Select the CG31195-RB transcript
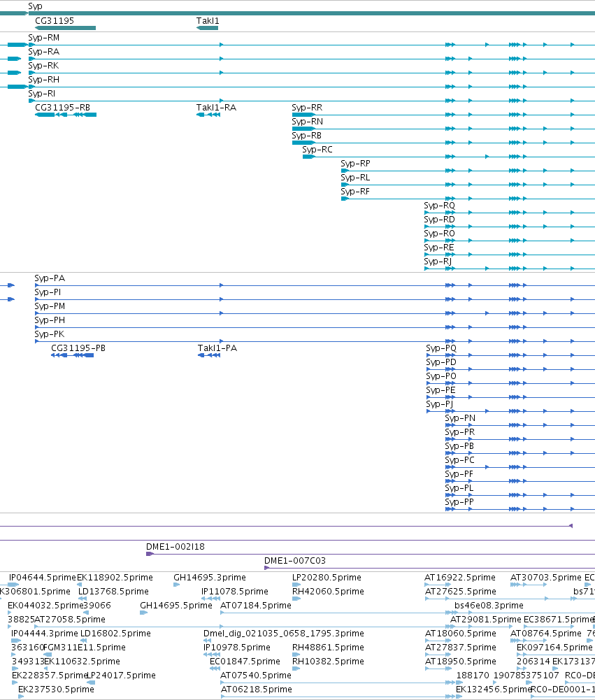Viewport: 595px width, 700px height. pos(66,115)
